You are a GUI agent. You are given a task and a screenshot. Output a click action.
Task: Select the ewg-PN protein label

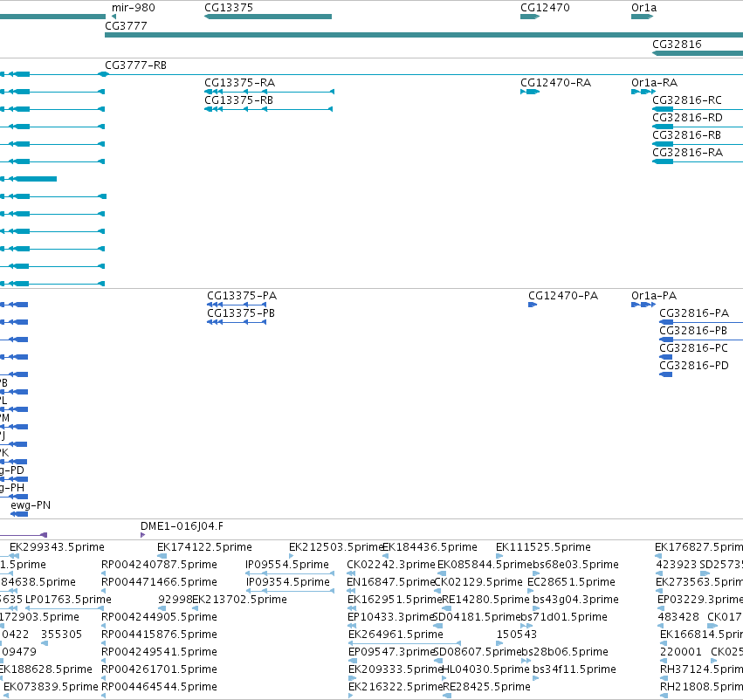click(31, 505)
